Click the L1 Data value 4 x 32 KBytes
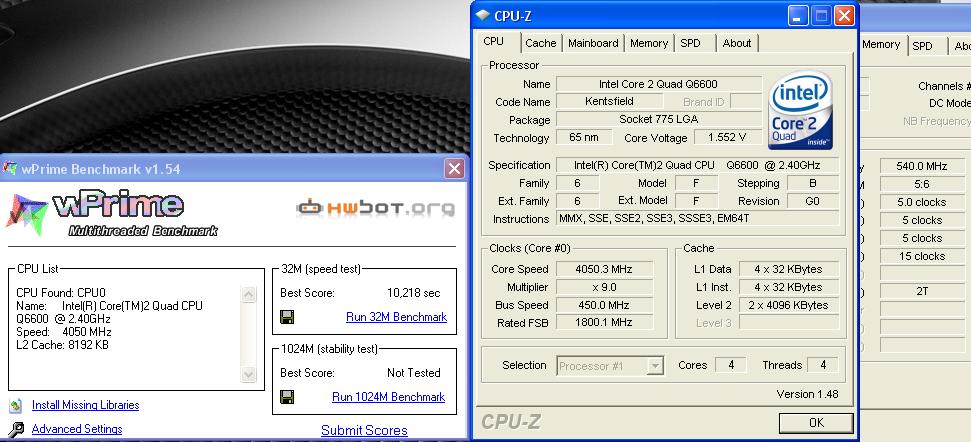The height and width of the screenshot is (442, 971). (x=790, y=269)
